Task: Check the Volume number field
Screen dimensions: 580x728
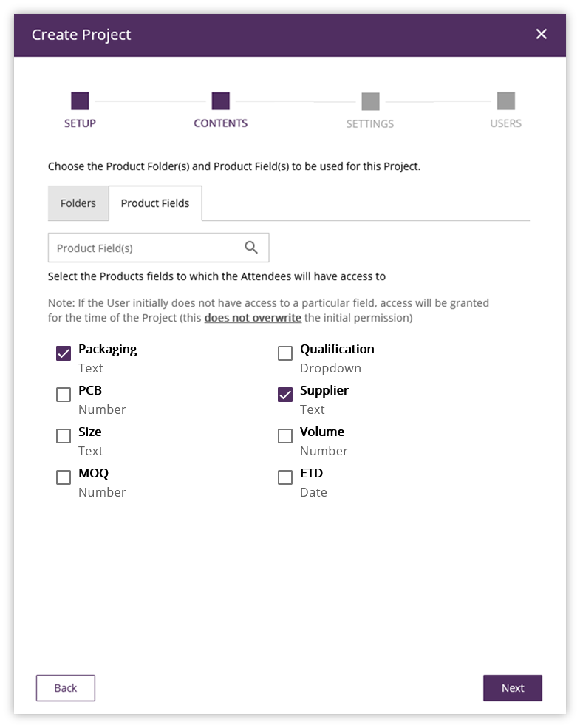Action: pyautogui.click(x=285, y=436)
